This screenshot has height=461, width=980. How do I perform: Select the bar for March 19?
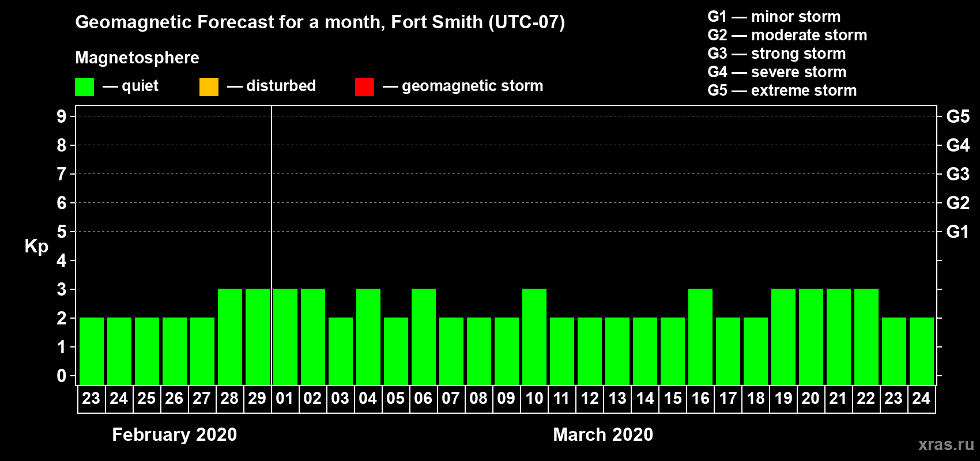click(783, 337)
